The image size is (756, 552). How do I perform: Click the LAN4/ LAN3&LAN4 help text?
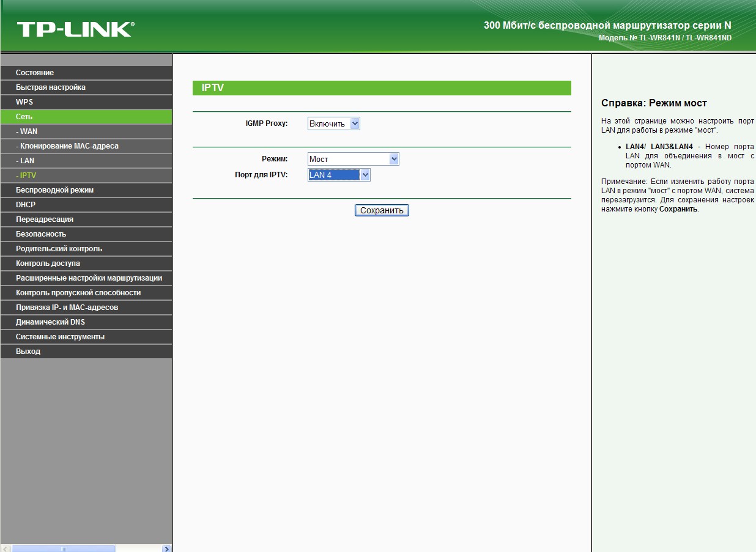click(x=659, y=147)
